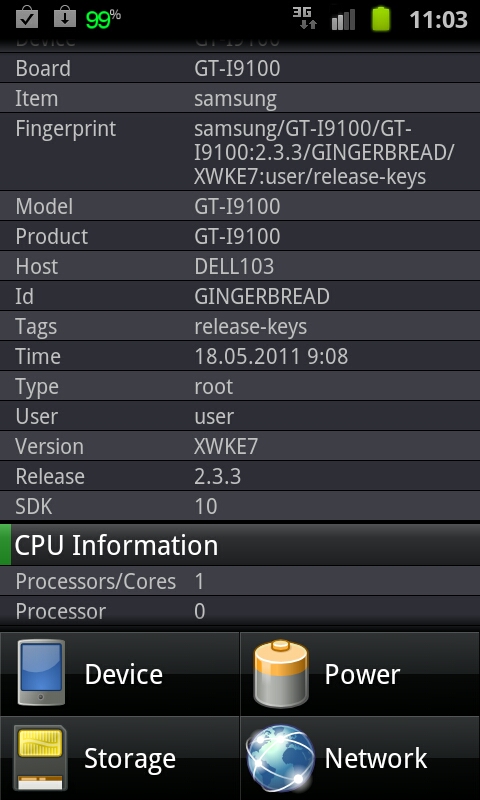This screenshot has height=800, width=480.
Task: Switch to the Network tab label
Action: pyautogui.click(x=376, y=758)
